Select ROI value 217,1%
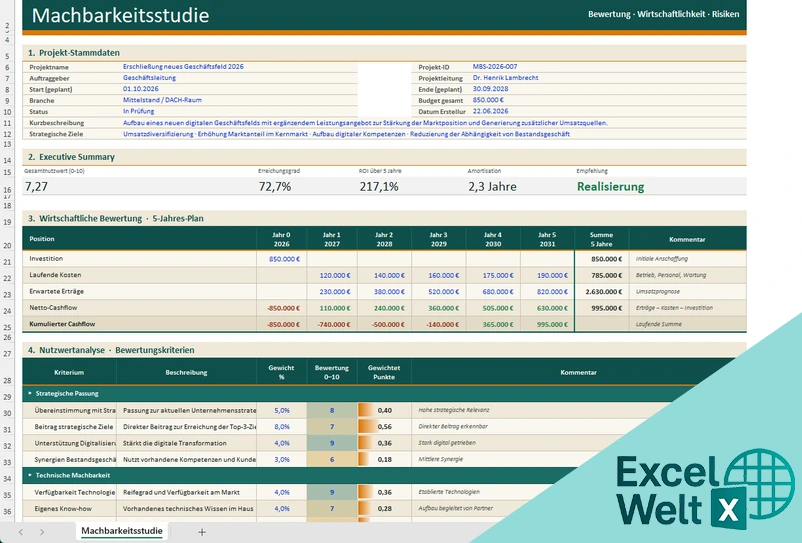This screenshot has width=802, height=543. pos(378,187)
